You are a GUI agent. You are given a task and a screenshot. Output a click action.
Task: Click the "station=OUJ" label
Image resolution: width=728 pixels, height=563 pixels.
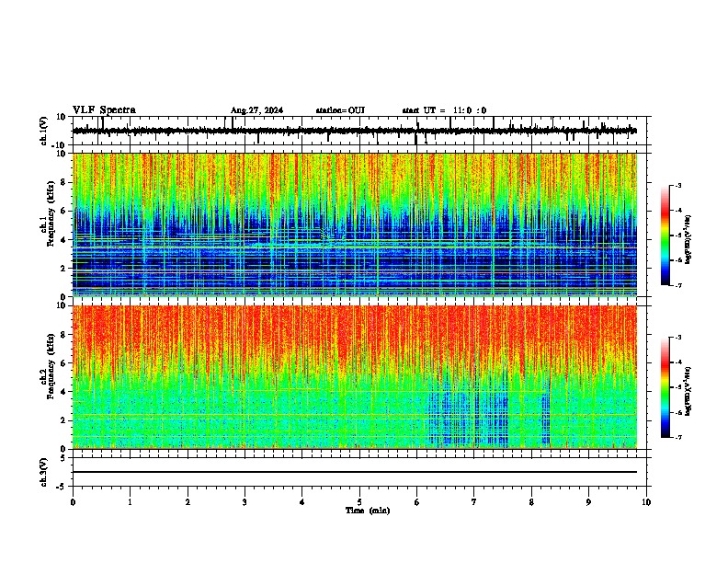340,110
